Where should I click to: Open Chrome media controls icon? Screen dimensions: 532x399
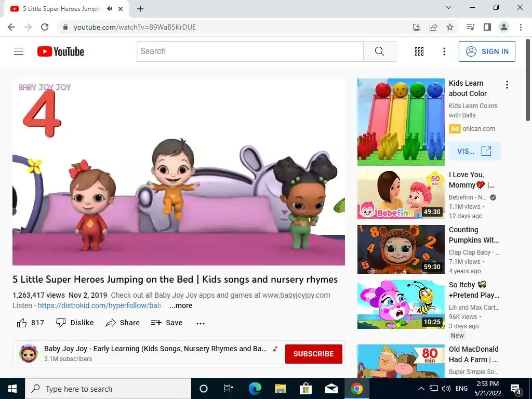point(470,27)
